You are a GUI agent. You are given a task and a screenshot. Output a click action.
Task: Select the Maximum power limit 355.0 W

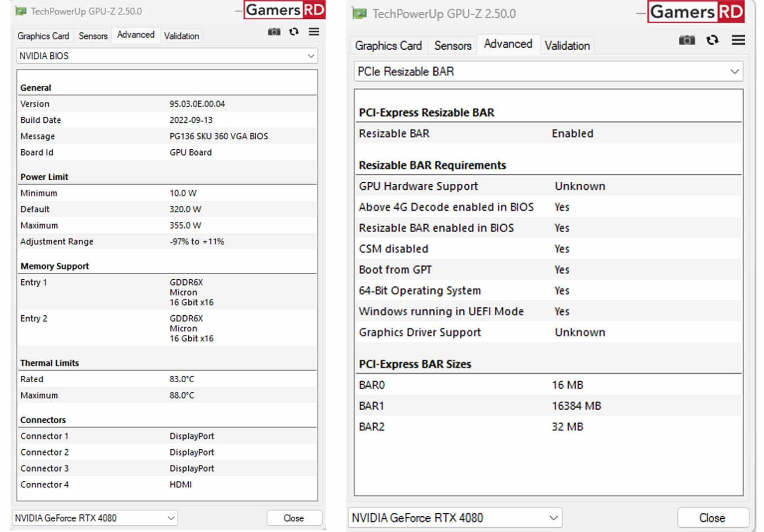(185, 226)
